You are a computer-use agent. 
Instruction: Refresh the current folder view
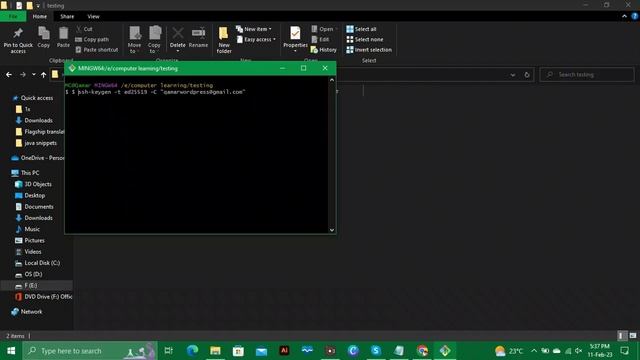527,75
